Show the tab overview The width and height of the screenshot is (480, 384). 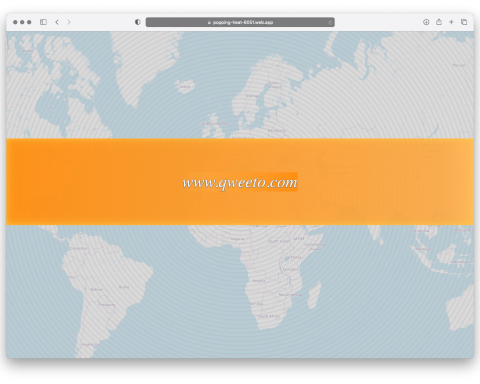[x=464, y=22]
